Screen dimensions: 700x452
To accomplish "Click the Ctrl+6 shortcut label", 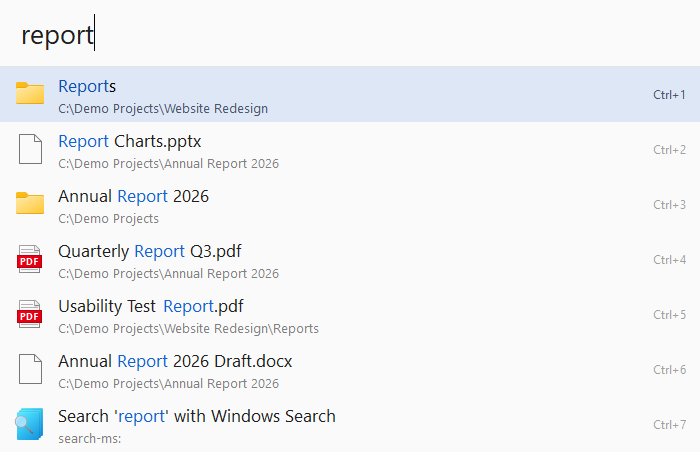I will point(669,369).
